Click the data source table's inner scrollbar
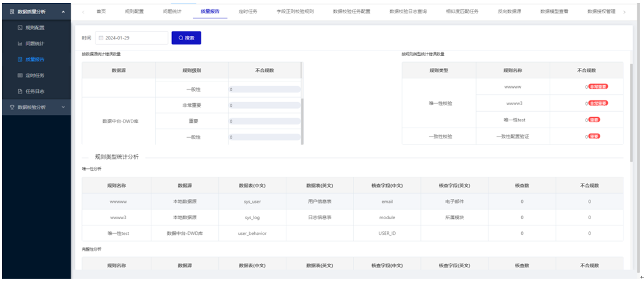The image size is (644, 283). click(302, 121)
